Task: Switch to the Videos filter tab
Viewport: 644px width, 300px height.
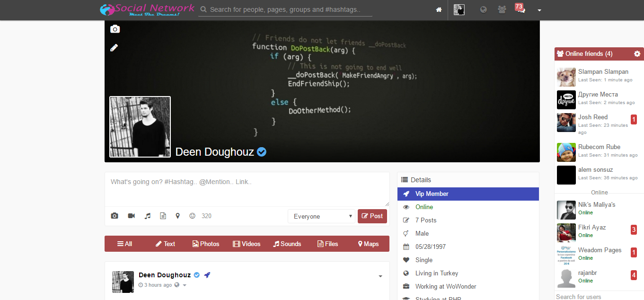Action: coord(247,244)
